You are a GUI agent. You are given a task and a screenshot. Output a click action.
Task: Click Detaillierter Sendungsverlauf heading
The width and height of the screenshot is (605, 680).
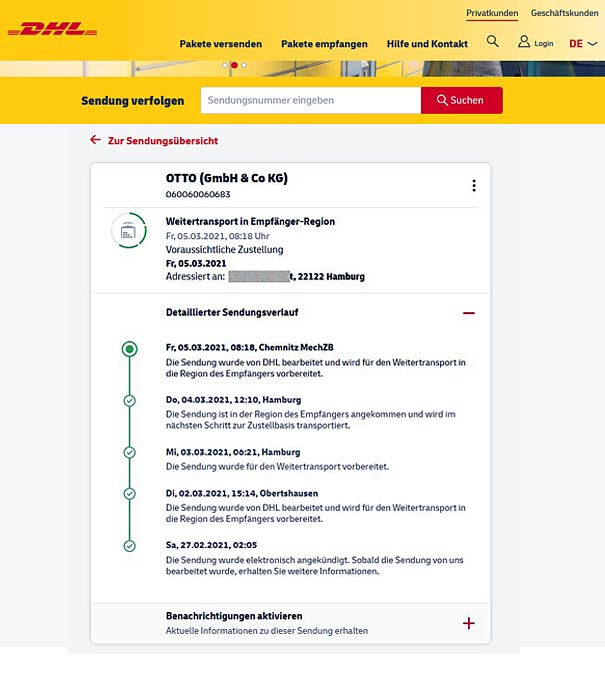(232, 312)
